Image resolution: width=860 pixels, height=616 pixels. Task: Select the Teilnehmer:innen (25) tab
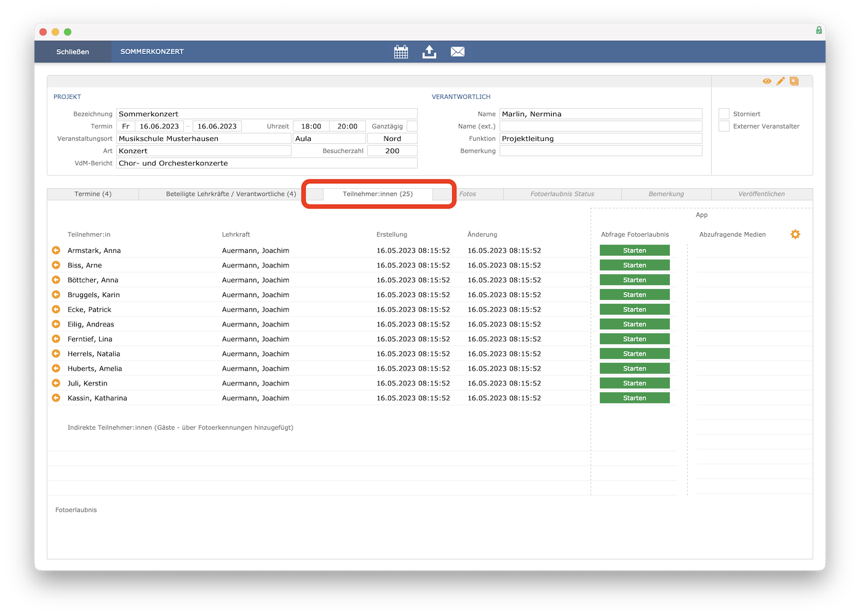378,194
